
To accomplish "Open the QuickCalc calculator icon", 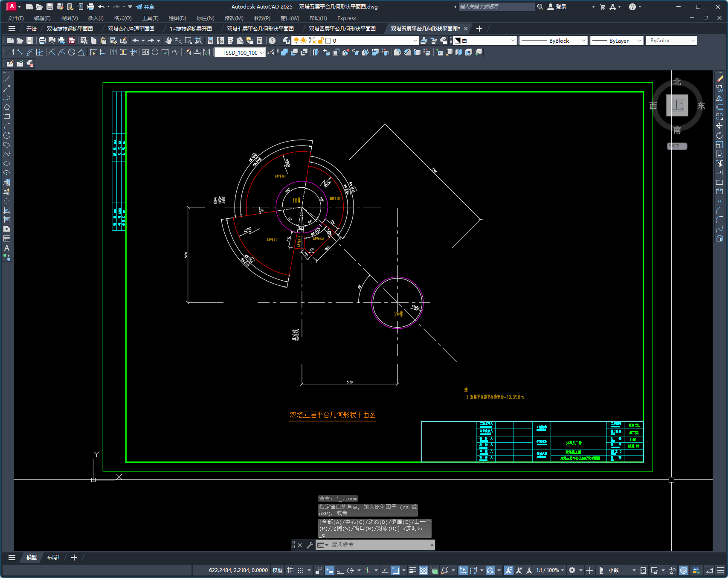I will coord(260,41).
